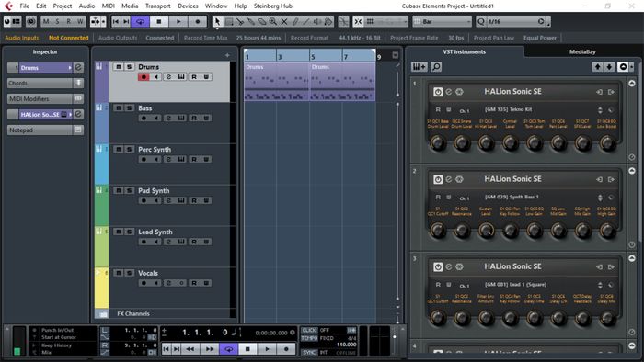Click toolbar Stop button

pos(159,21)
